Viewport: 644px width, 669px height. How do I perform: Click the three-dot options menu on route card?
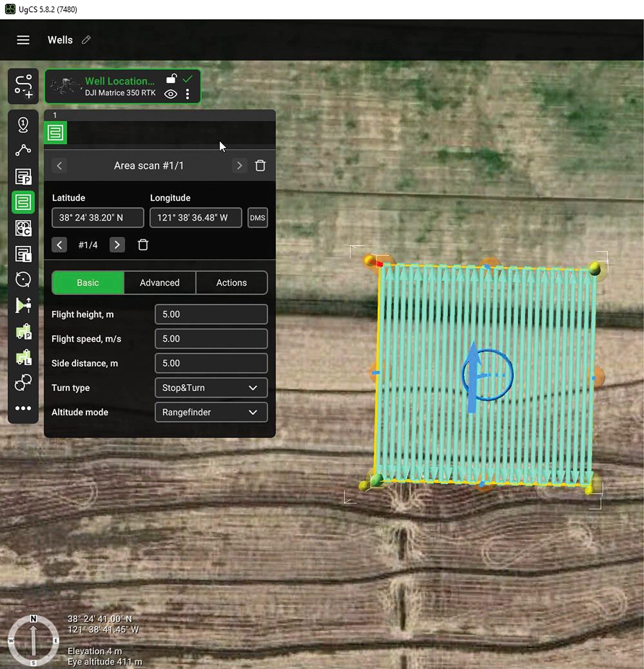187,94
